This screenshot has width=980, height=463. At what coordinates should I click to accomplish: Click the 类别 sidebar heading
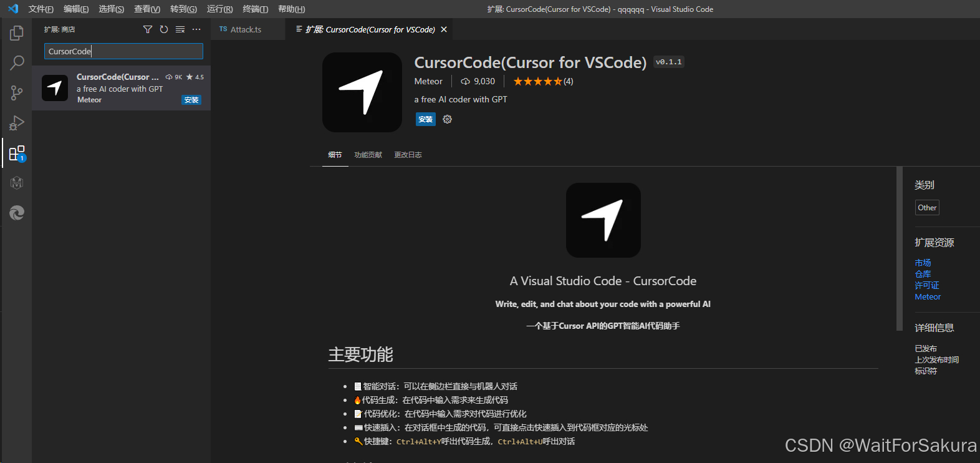pyautogui.click(x=925, y=185)
